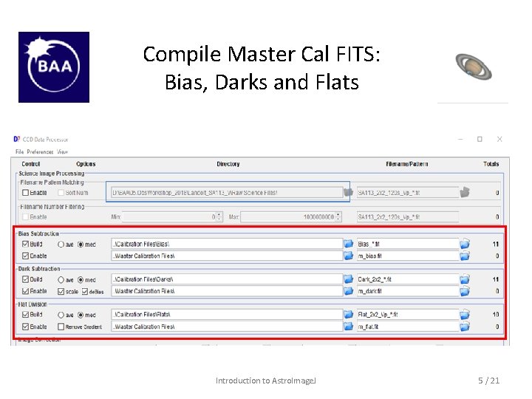Select med for flat build
This screenshot has width=532, height=399.
tap(81, 315)
